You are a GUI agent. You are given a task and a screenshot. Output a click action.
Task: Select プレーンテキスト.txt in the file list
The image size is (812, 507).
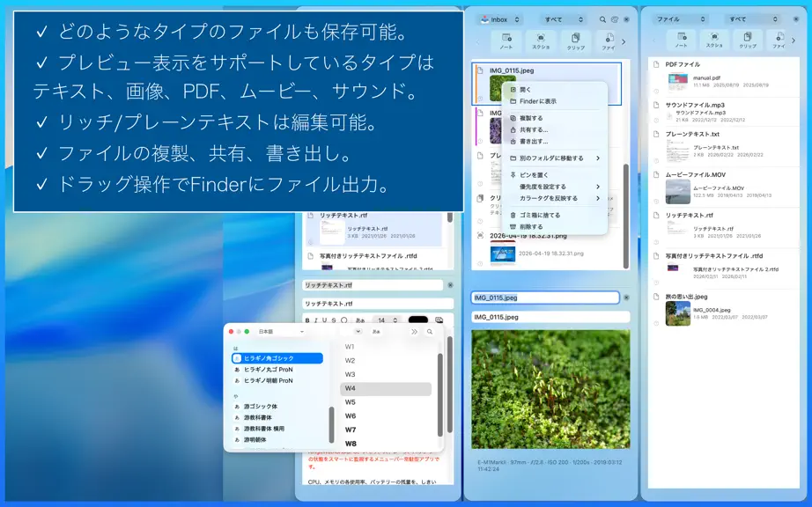[725, 146]
